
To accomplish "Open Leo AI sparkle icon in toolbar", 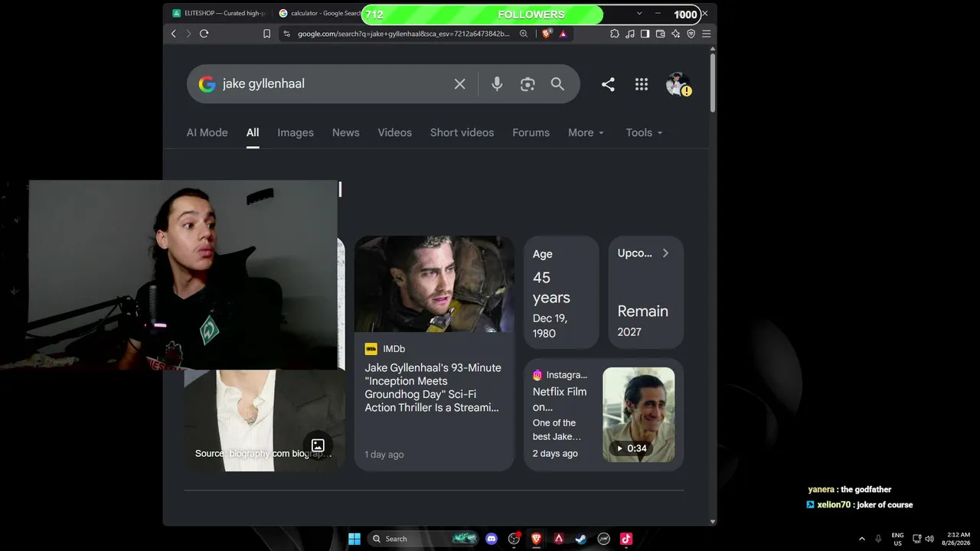I will (675, 34).
